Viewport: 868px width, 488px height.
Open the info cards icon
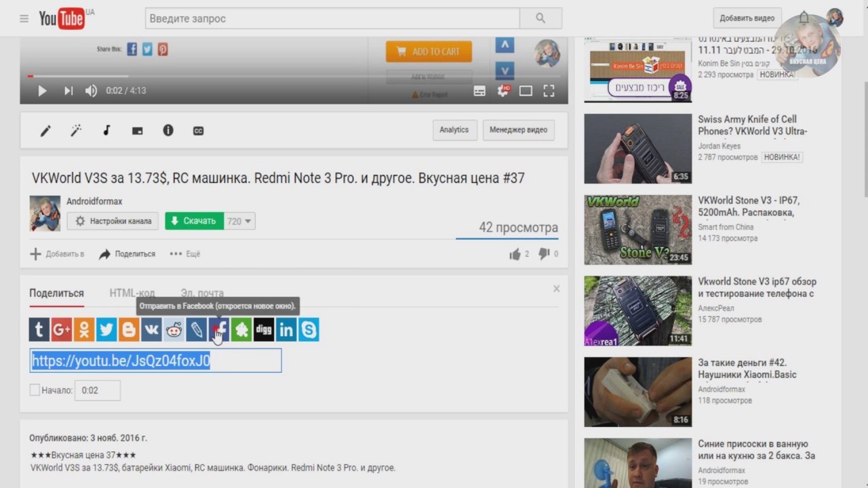click(168, 131)
